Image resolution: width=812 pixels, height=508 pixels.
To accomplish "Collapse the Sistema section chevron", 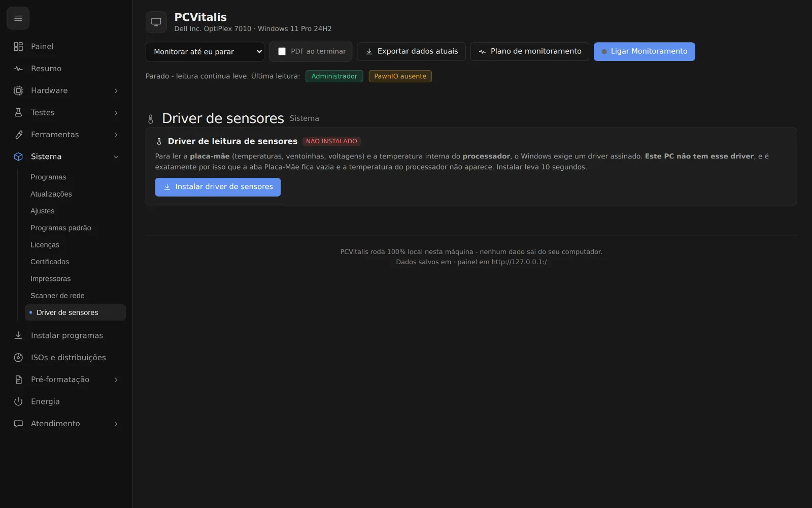I will coord(116,156).
